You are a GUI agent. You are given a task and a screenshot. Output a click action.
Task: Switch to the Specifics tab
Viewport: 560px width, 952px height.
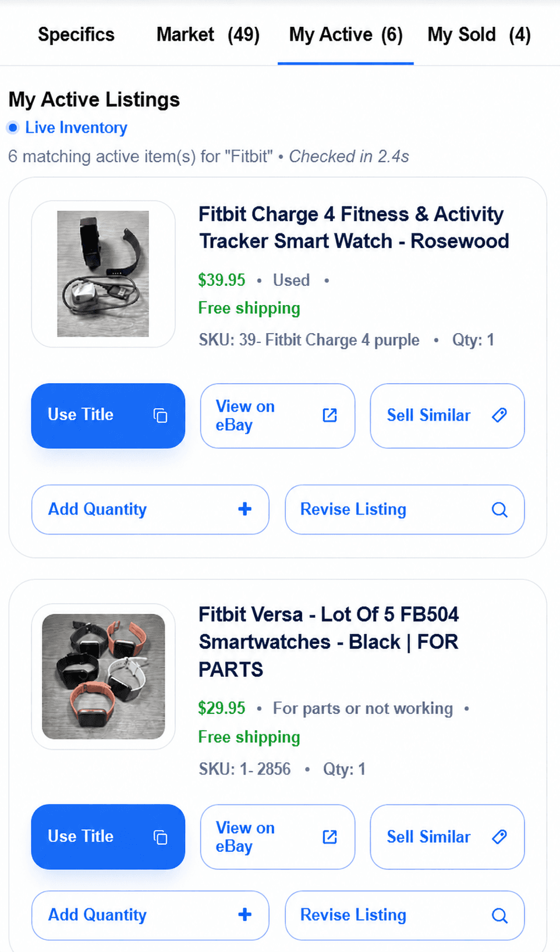pos(76,34)
